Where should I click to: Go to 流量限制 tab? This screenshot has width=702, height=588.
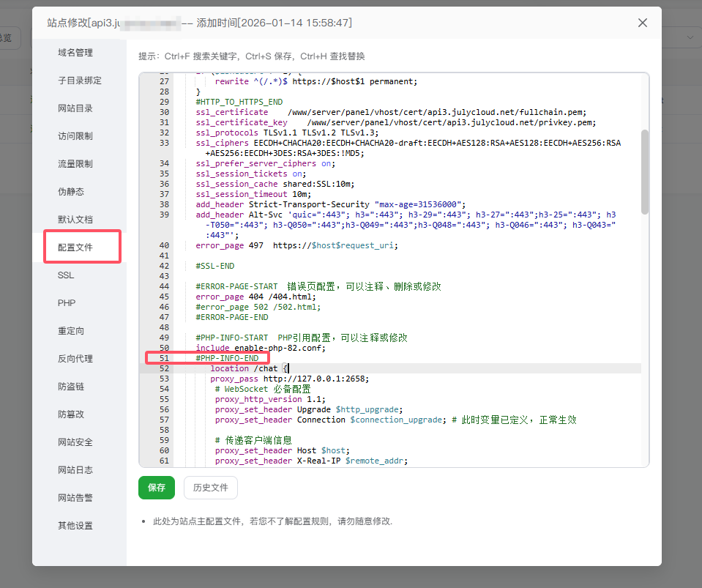pos(75,164)
